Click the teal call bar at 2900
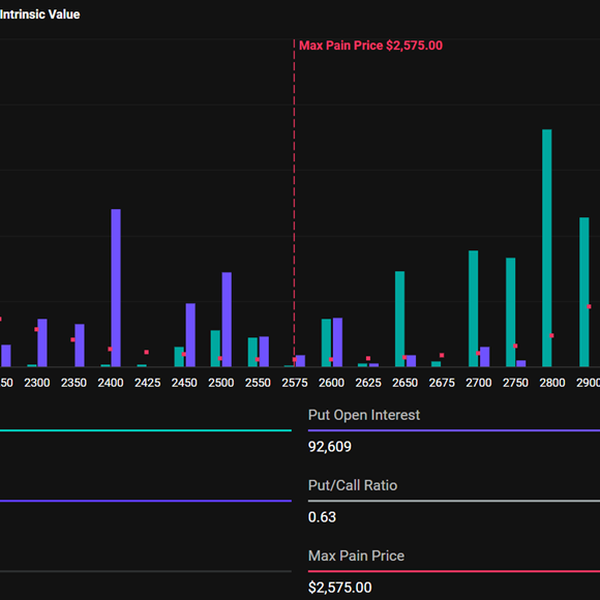The image size is (600, 600). (x=584, y=291)
